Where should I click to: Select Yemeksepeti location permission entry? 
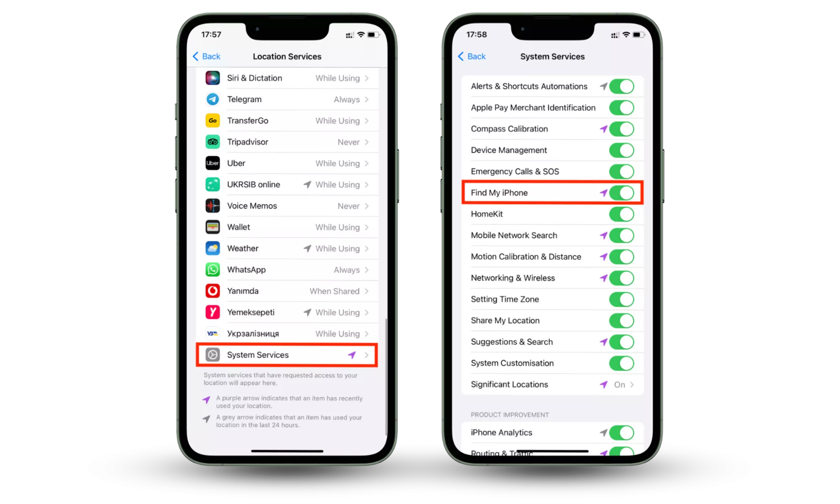pos(289,312)
